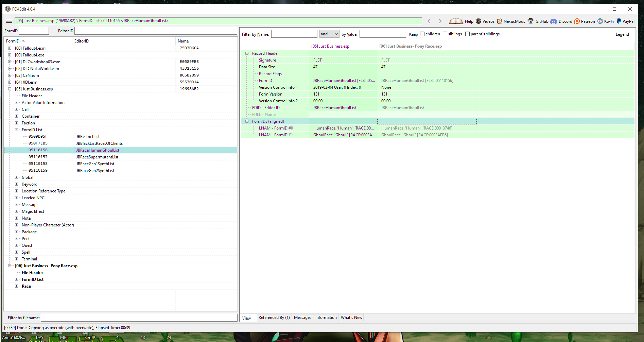Click the LNAM - FormID #0 row label
644x342 pixels.
276,128
